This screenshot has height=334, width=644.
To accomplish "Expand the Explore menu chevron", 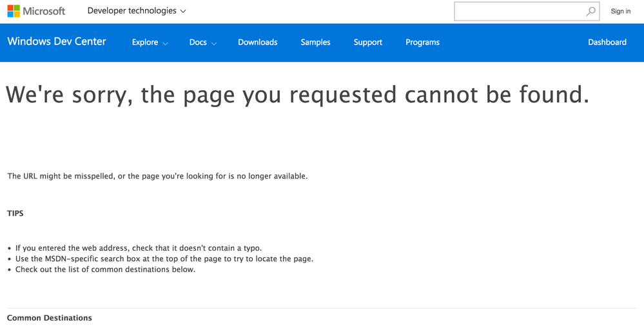I will coord(166,43).
